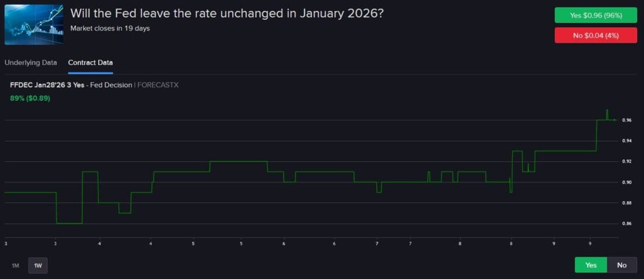Buy Yes at $0.96 (96%)

(x=595, y=15)
